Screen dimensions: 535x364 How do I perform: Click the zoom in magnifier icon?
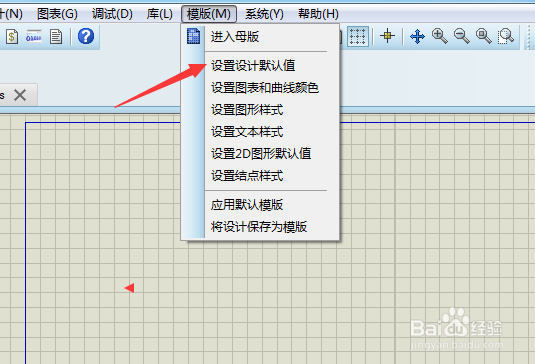pyautogui.click(x=439, y=36)
